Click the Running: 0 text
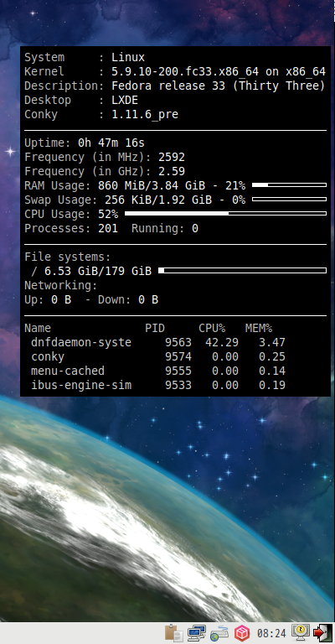The height and width of the screenshot is (644, 335). coord(165,228)
